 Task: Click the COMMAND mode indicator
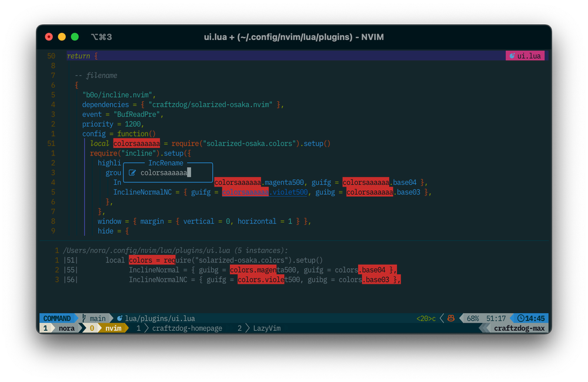click(x=56, y=318)
